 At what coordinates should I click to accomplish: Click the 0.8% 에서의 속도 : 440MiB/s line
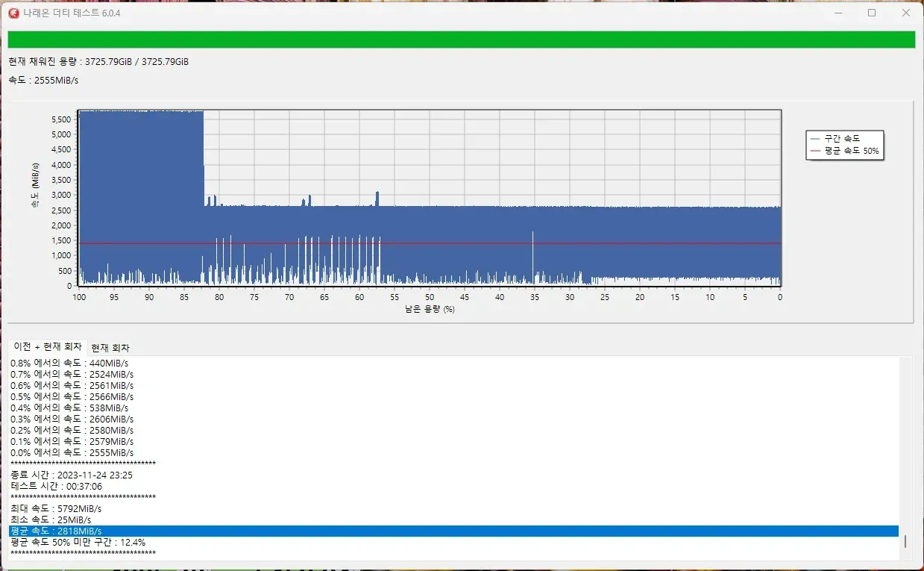click(x=69, y=363)
